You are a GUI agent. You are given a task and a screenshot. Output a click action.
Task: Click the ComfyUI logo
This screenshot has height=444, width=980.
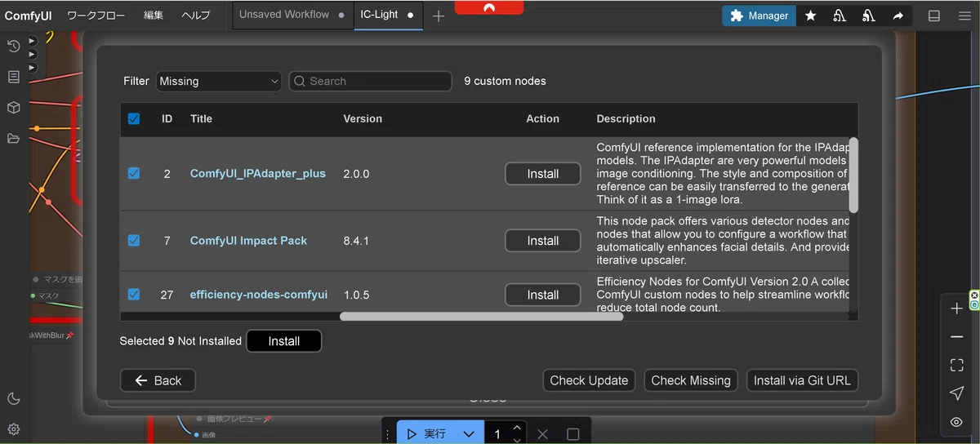[x=29, y=16]
